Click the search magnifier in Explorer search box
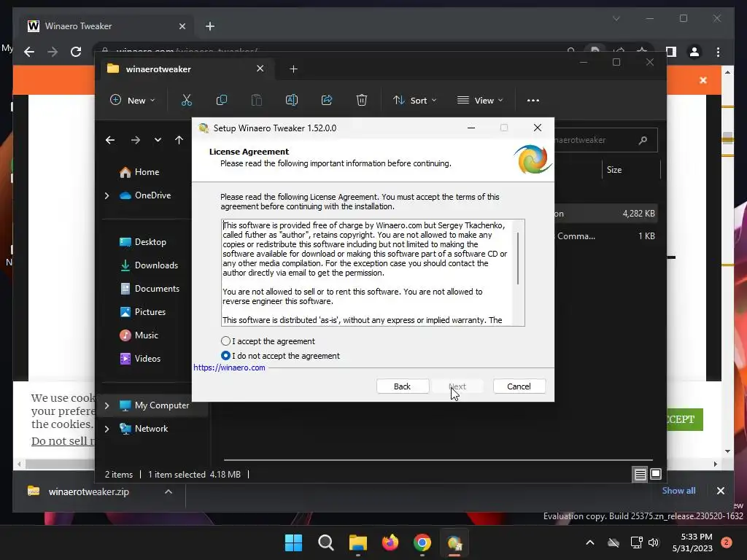Screen dimensions: 747x560 (x=643, y=140)
